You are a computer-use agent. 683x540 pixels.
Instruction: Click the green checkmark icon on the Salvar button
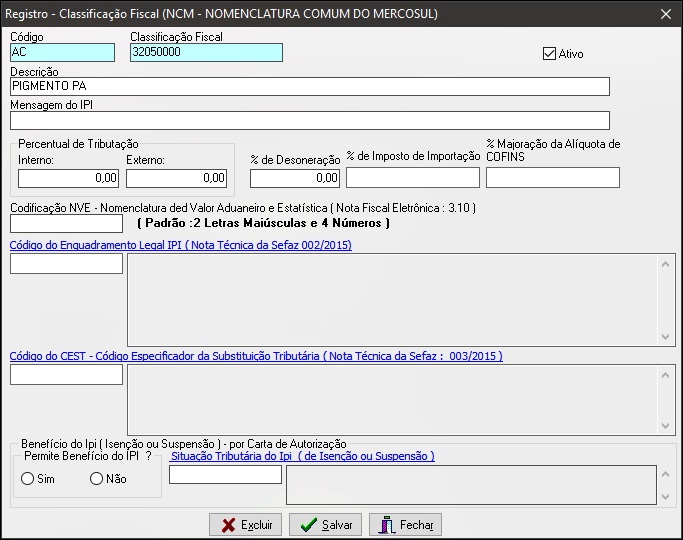[309, 525]
